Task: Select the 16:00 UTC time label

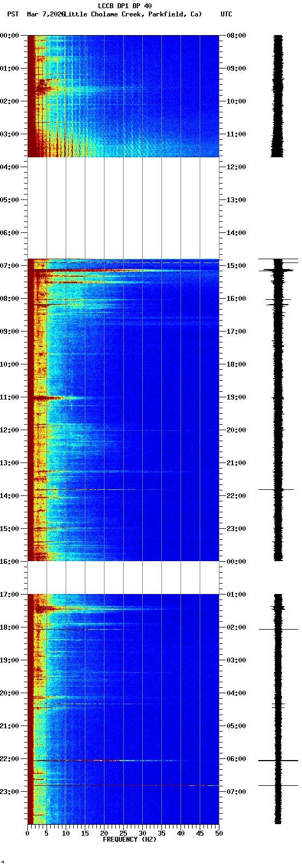Action: point(237,299)
